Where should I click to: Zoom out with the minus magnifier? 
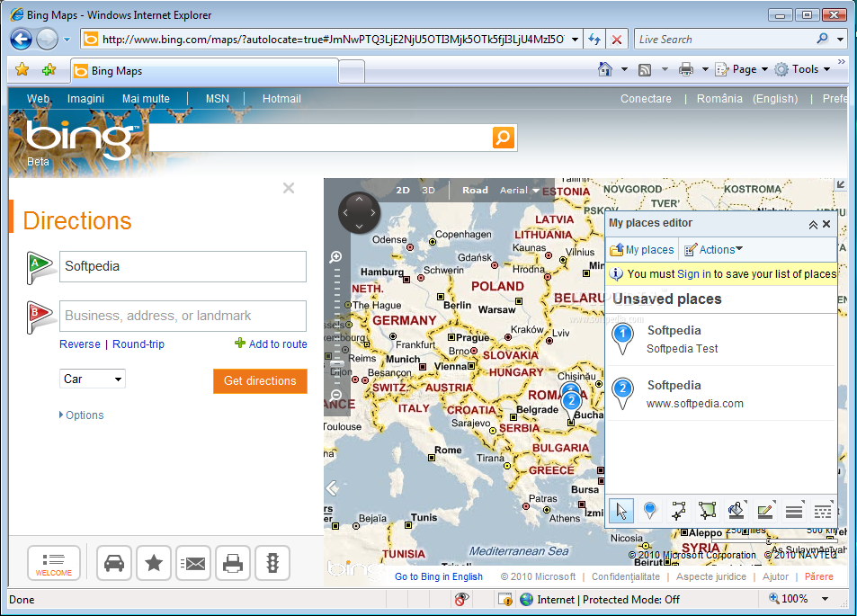336,395
